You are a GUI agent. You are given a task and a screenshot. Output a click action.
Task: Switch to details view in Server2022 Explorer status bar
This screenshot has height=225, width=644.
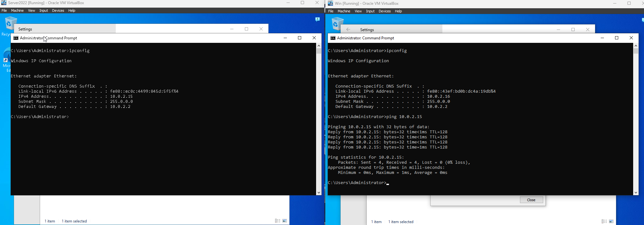tap(278, 221)
